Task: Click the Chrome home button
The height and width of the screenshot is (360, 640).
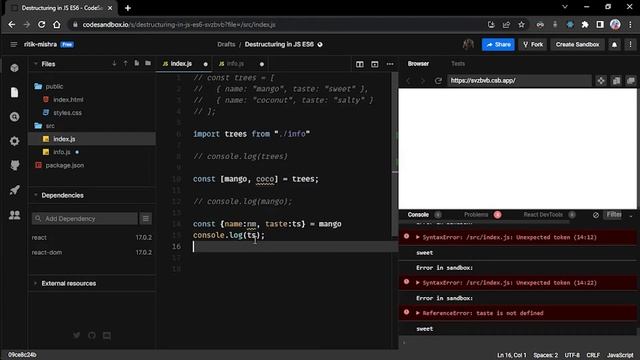Action: [x=57, y=24]
